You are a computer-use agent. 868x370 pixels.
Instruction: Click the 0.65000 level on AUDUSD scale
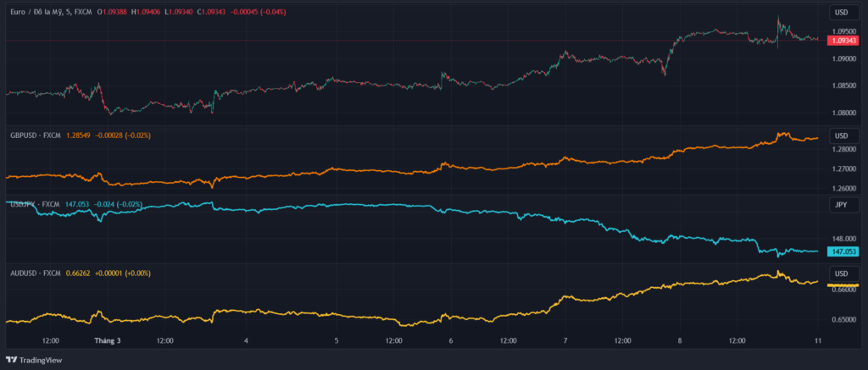pos(843,320)
